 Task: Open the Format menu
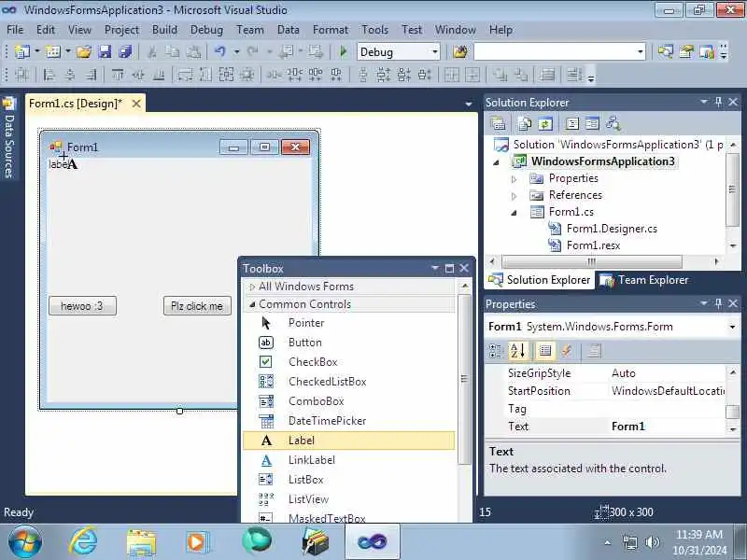pos(331,30)
